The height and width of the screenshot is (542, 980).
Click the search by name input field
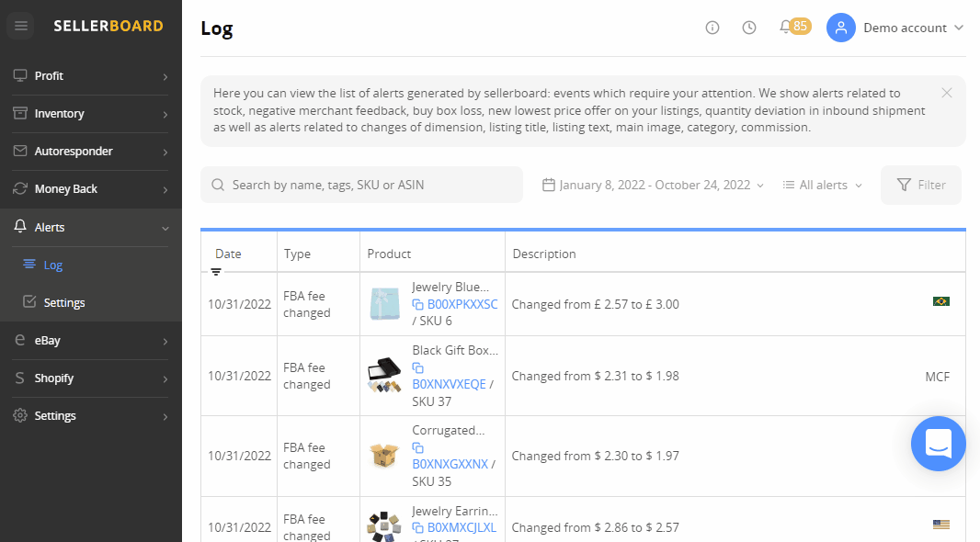coord(362,185)
